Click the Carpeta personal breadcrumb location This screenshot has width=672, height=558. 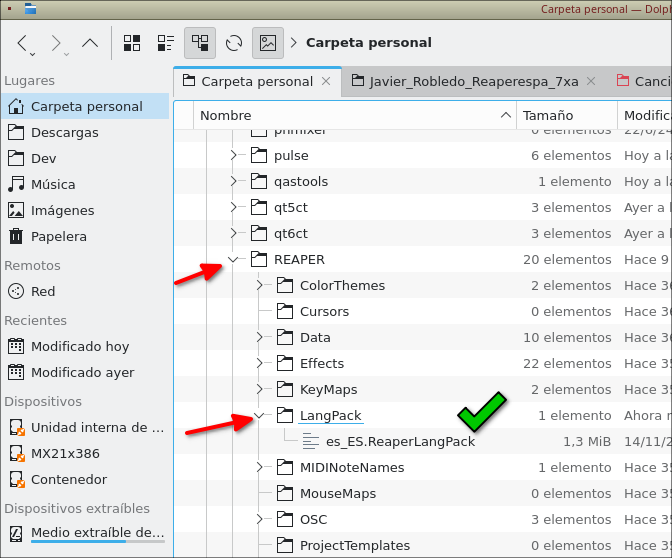pos(369,43)
